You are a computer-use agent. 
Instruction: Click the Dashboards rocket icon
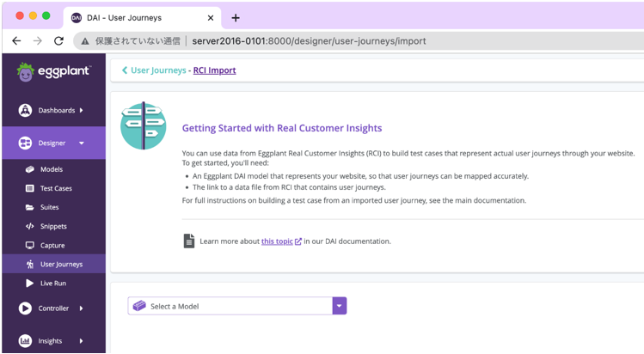[x=25, y=110]
